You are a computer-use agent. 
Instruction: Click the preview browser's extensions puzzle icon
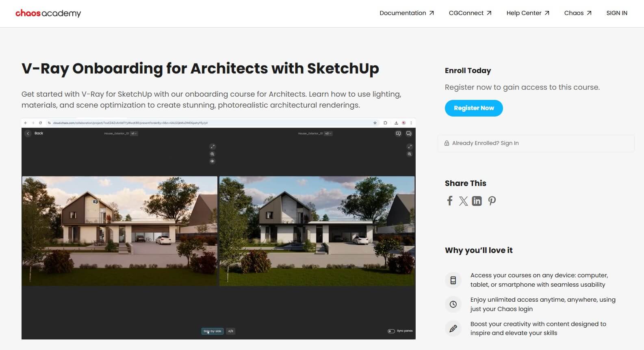coord(385,123)
